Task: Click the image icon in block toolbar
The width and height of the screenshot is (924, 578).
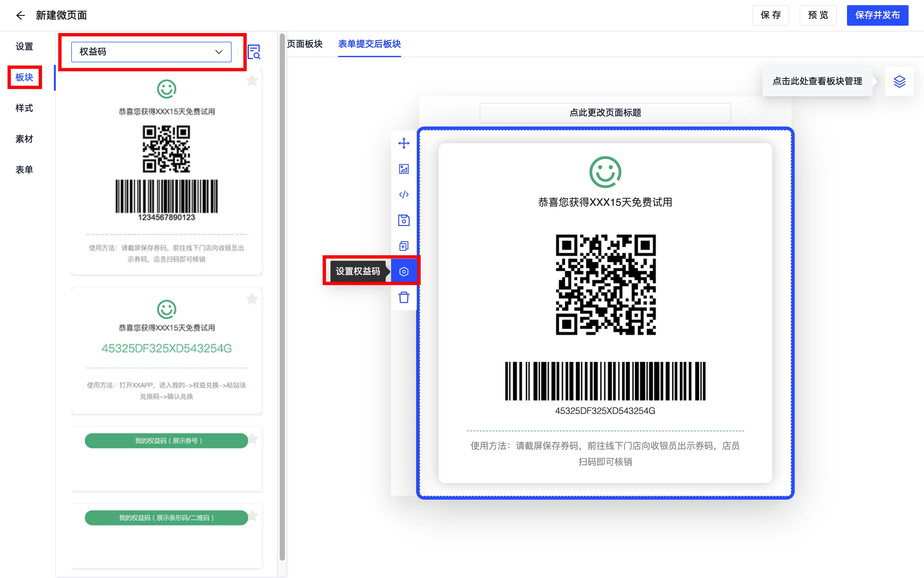Action: tap(404, 169)
